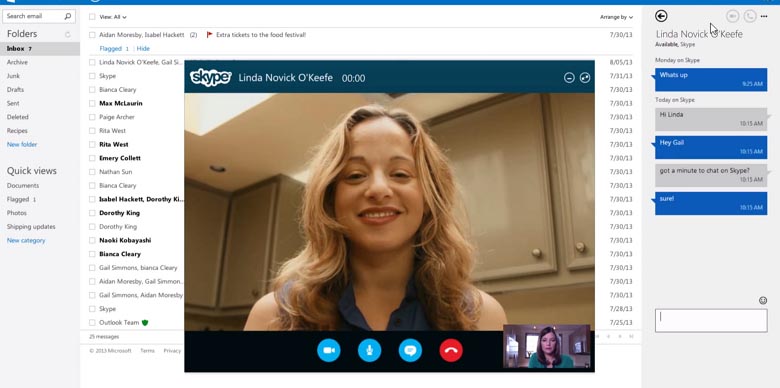Open the Outlook Team email

point(119,322)
